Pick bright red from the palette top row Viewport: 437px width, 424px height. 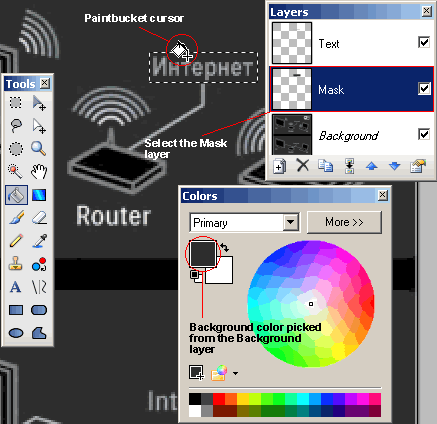(219, 399)
